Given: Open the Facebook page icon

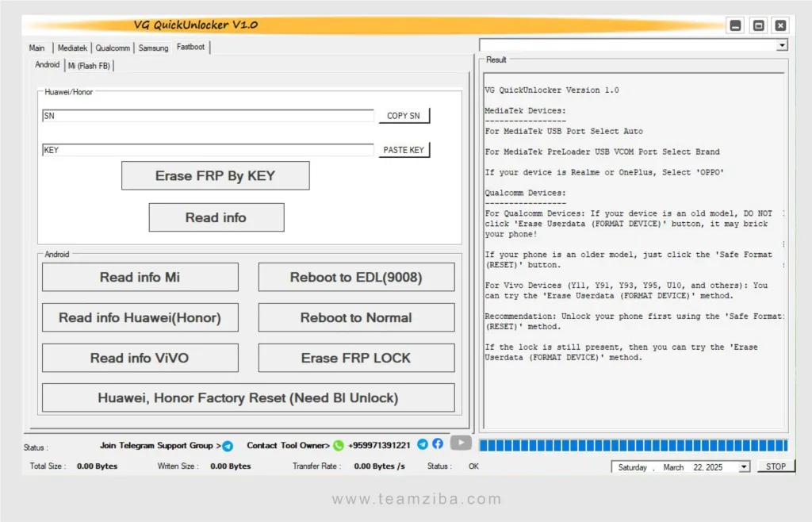Looking at the screenshot, I should click(x=438, y=443).
